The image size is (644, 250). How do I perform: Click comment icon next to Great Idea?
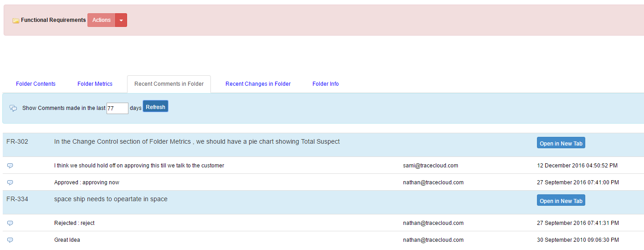(10, 240)
